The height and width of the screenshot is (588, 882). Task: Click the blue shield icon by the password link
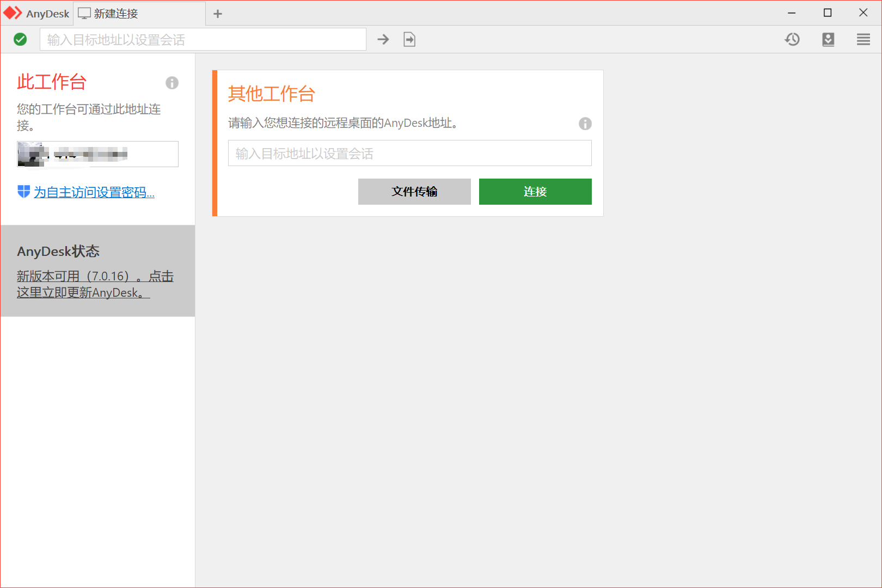tap(23, 192)
